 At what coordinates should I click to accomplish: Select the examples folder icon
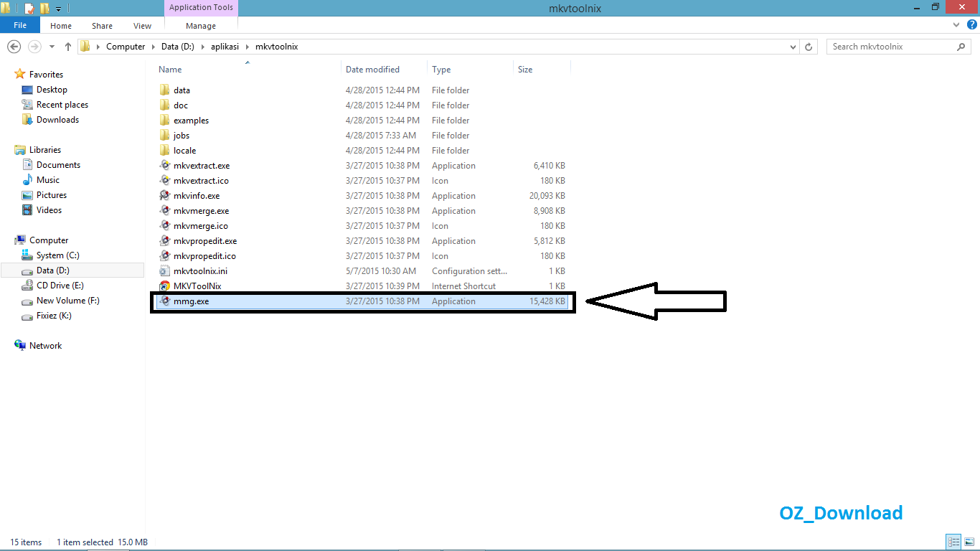pos(165,121)
